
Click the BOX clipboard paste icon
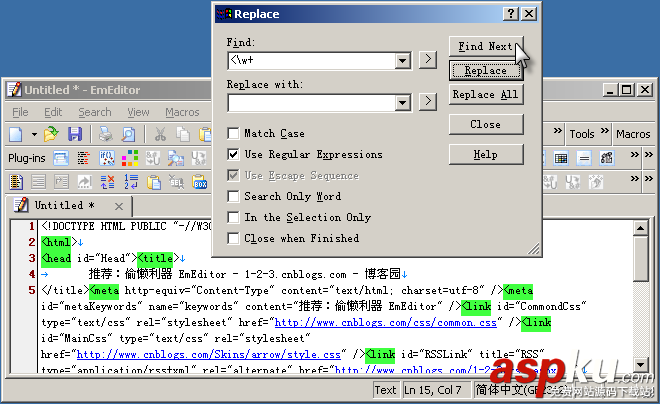click(x=200, y=182)
